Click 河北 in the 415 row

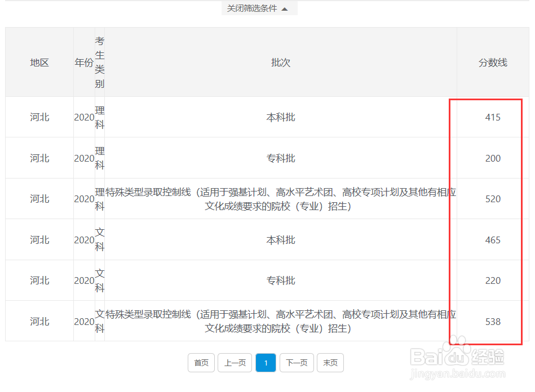39,117
